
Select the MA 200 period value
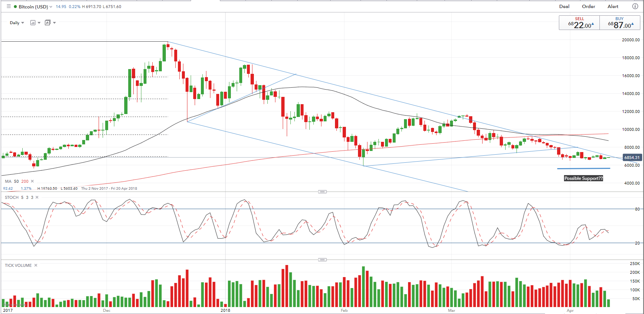click(x=25, y=181)
